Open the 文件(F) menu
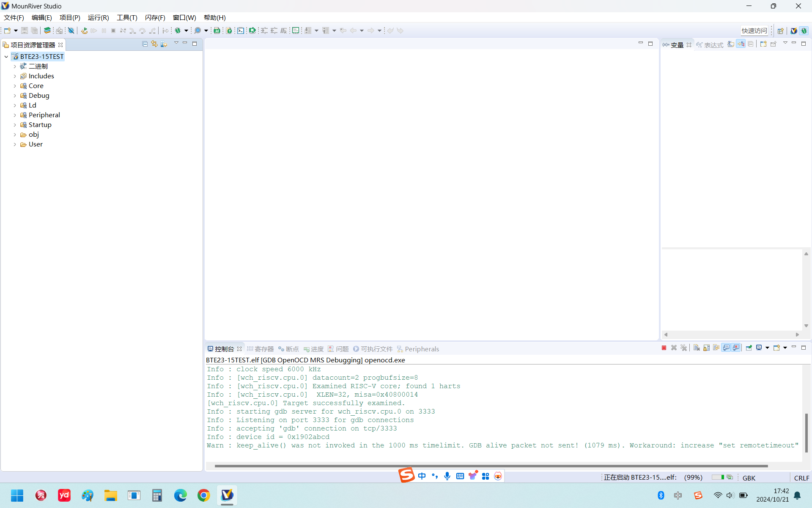This screenshot has width=812, height=508. tap(14, 18)
